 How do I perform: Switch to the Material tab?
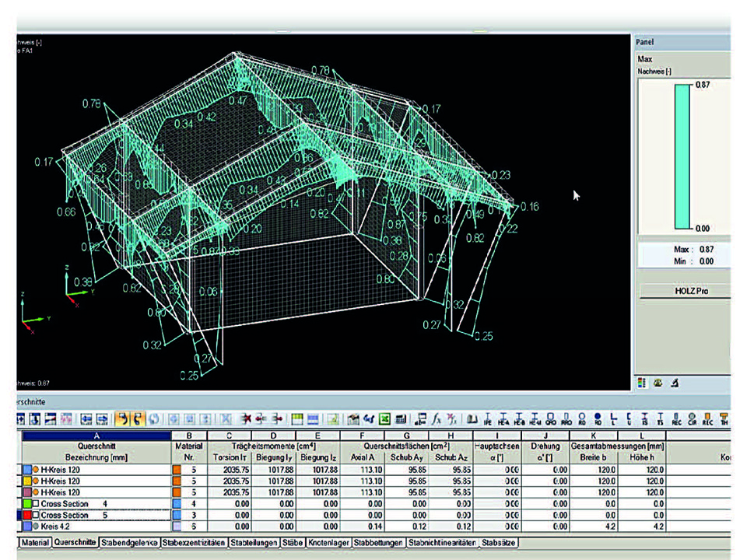pyautogui.click(x=35, y=542)
